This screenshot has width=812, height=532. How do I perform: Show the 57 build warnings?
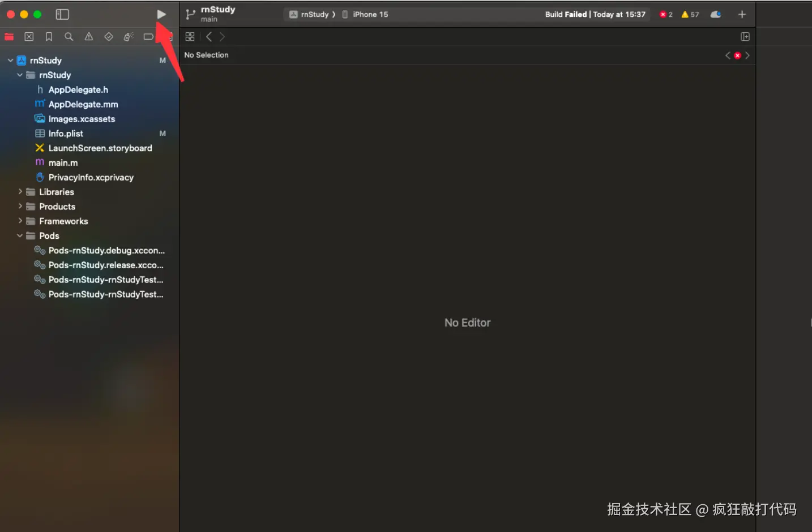(x=690, y=15)
